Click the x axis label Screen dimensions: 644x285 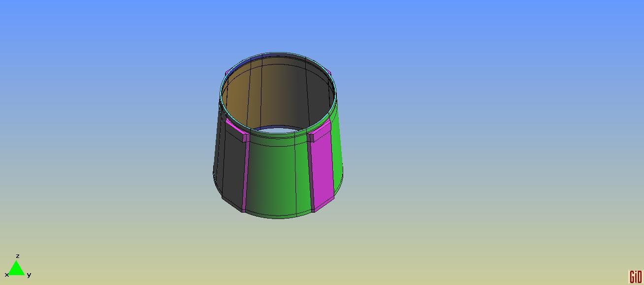(7, 275)
